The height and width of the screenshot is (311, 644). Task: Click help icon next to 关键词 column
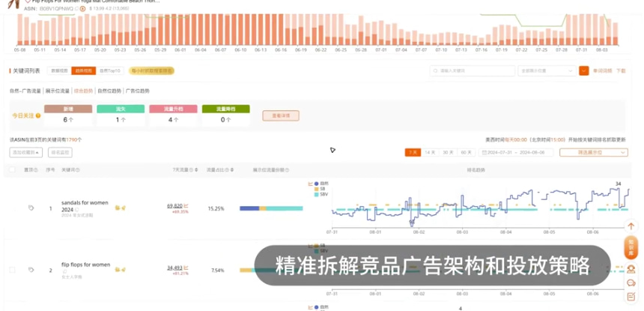78,169
